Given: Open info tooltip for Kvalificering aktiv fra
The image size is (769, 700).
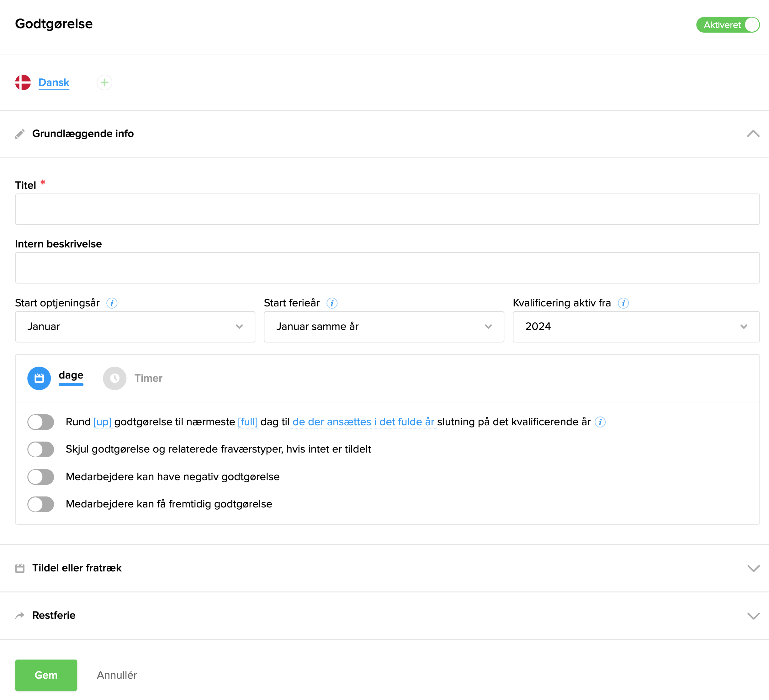Looking at the screenshot, I should coord(623,303).
